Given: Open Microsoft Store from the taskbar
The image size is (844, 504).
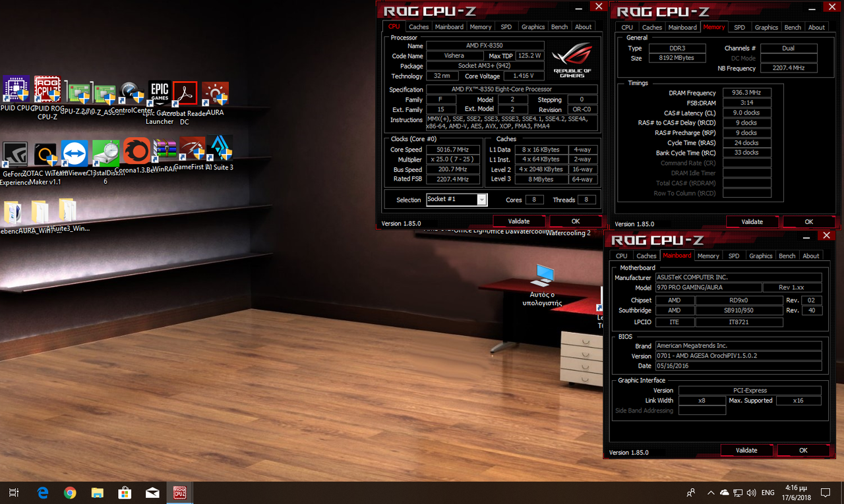Looking at the screenshot, I should pyautogui.click(x=125, y=493).
